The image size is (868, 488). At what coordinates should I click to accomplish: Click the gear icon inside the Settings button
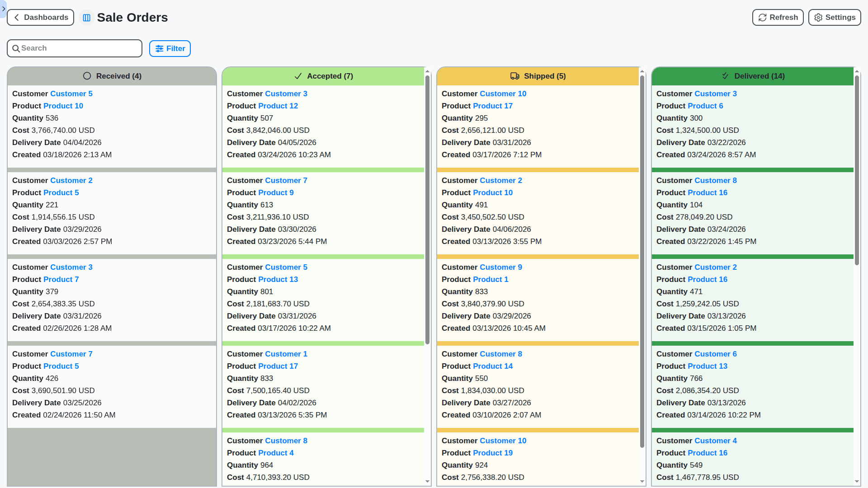[x=818, y=17]
